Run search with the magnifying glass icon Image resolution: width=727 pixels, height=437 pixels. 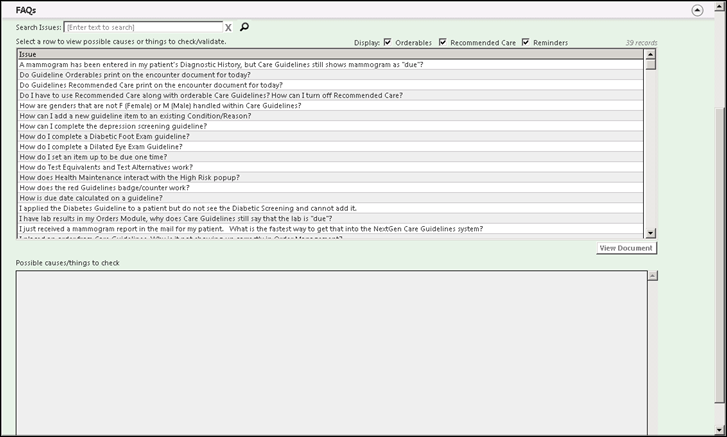(x=244, y=27)
